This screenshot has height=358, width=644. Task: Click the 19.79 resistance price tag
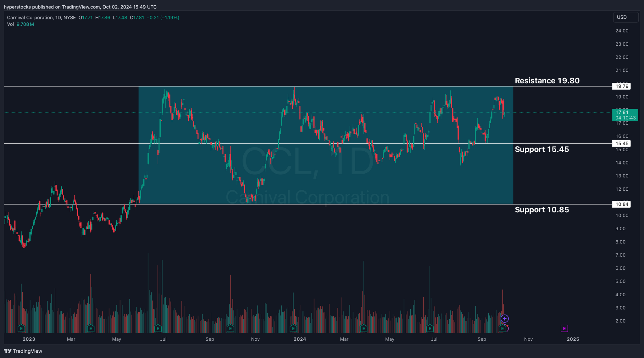click(x=621, y=86)
